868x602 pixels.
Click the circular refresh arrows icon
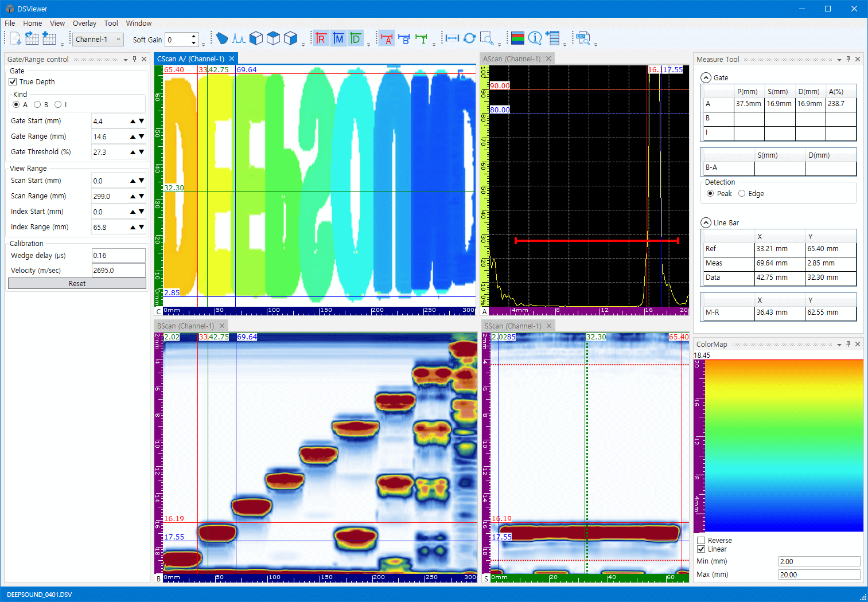[469, 38]
